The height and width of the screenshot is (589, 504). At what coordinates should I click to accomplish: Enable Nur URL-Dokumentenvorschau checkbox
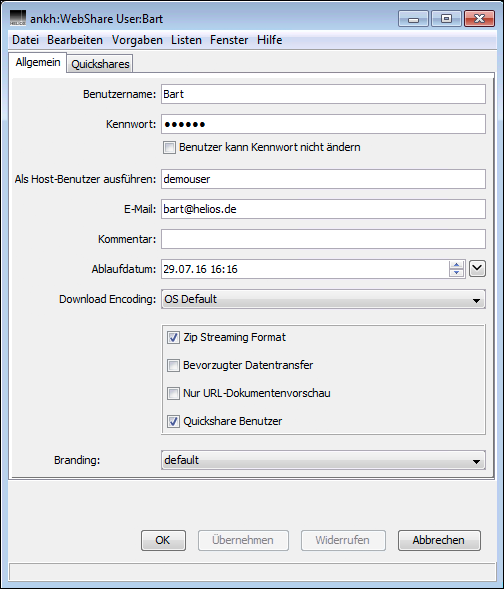click(173, 393)
